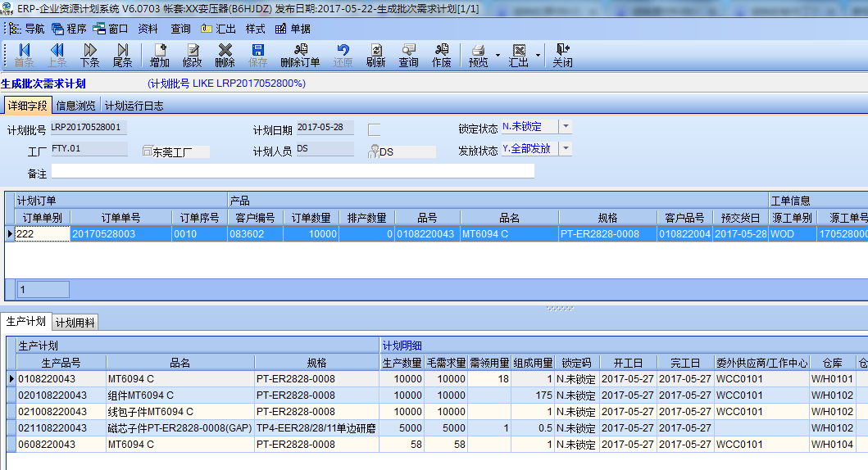Screen dimensions: 868x470
Task: Jump to last record (尾条)
Action: (x=122, y=56)
